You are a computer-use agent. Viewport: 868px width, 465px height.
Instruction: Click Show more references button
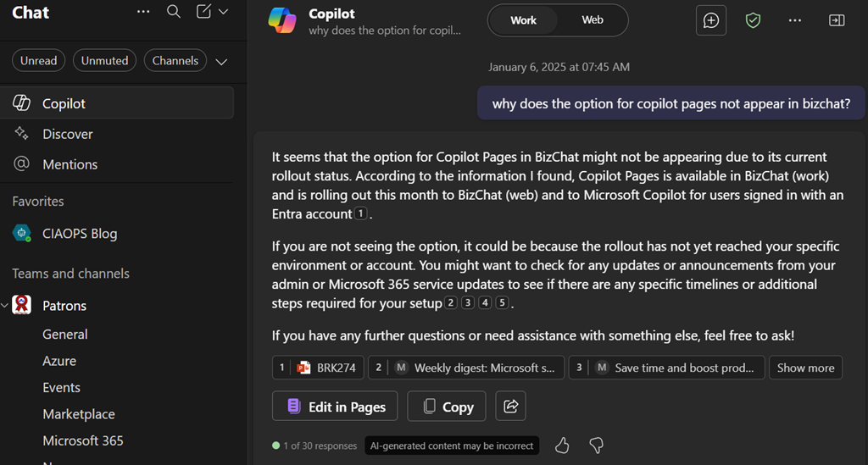tap(805, 368)
